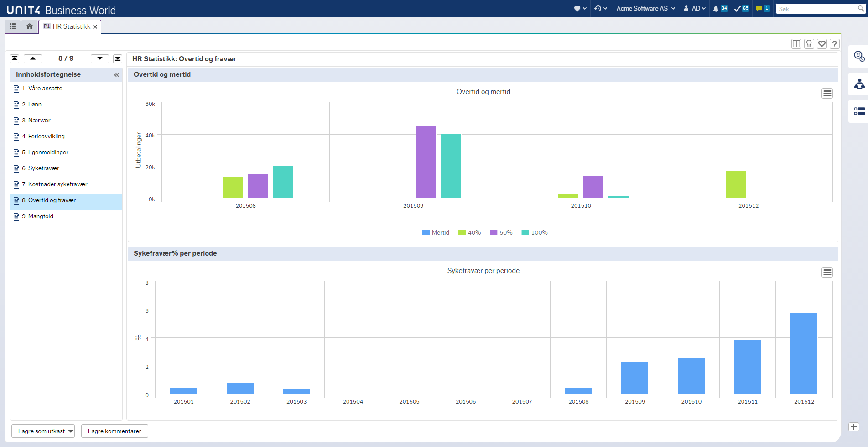The height and width of the screenshot is (447, 868).
Task: Select 8. Overtid og fravær section
Action: pos(66,201)
